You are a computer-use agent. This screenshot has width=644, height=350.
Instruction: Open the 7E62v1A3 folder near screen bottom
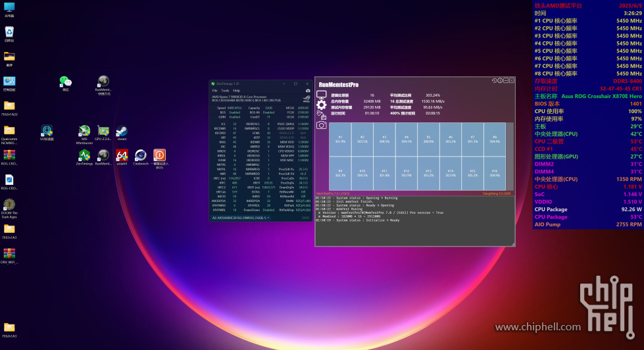(x=9, y=328)
